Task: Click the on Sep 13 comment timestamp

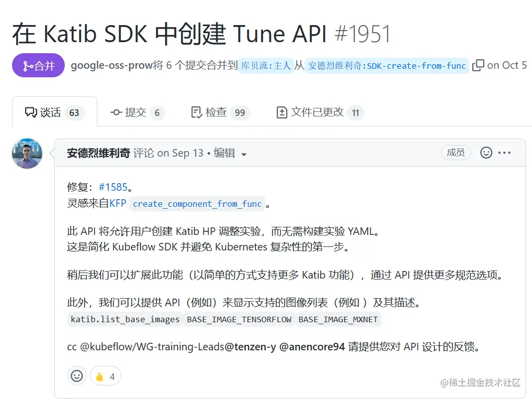Action: [180, 153]
